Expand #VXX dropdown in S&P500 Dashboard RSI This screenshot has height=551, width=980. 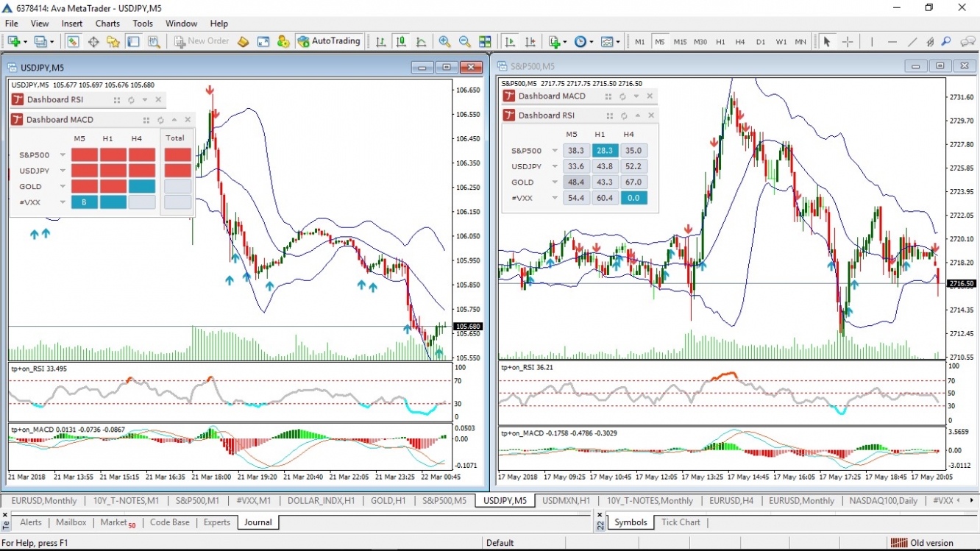(555, 198)
